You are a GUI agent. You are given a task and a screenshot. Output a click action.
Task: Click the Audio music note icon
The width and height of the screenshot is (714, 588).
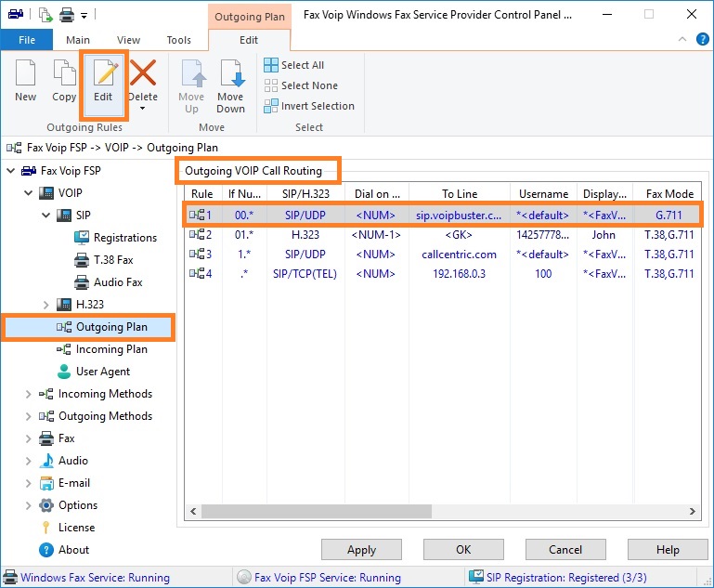pos(46,461)
